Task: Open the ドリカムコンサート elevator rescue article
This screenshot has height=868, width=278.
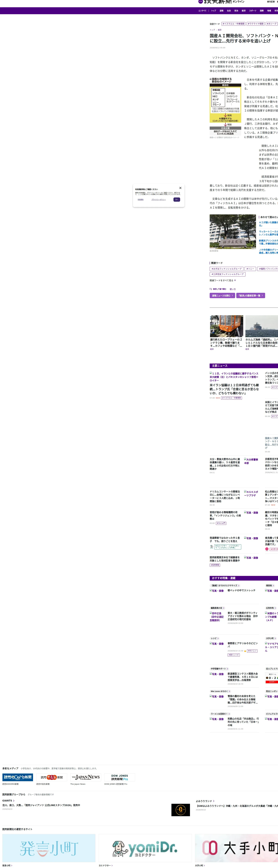Action: [x=225, y=496]
